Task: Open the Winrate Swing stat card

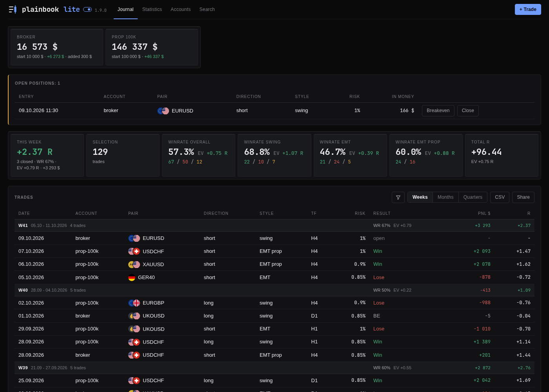Action: (x=274, y=155)
